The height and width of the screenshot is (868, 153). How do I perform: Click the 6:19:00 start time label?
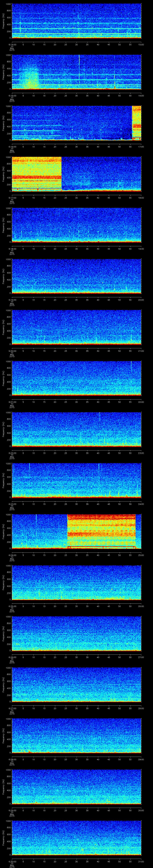click(x=12, y=300)
